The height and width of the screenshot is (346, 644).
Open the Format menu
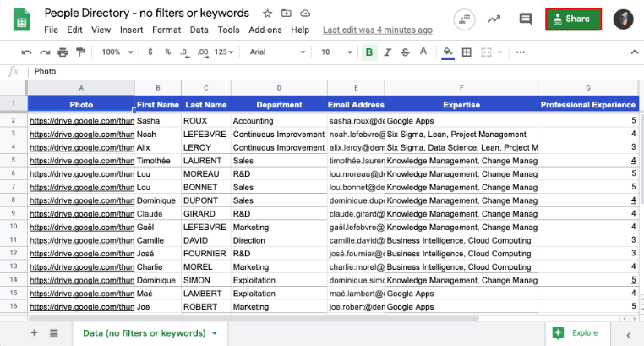click(x=166, y=30)
